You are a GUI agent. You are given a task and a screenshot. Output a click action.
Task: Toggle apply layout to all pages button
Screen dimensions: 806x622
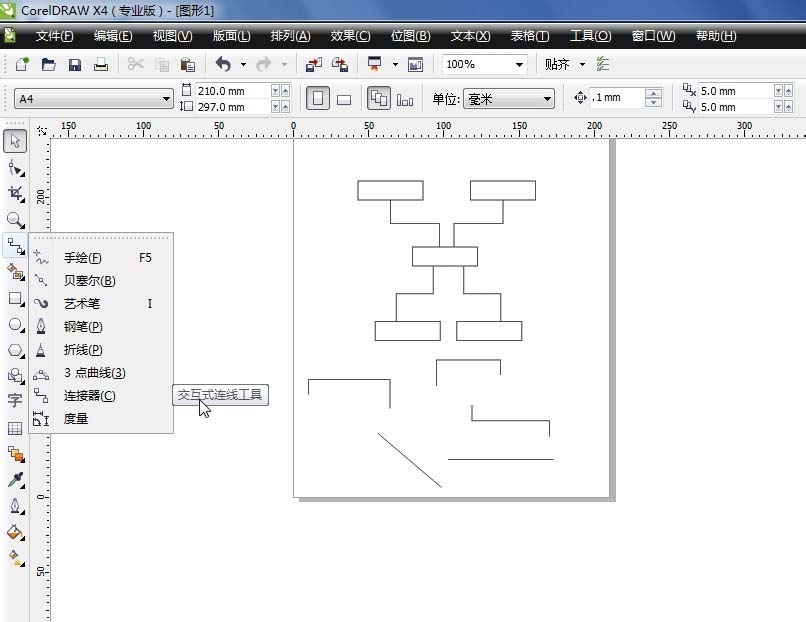click(379, 98)
